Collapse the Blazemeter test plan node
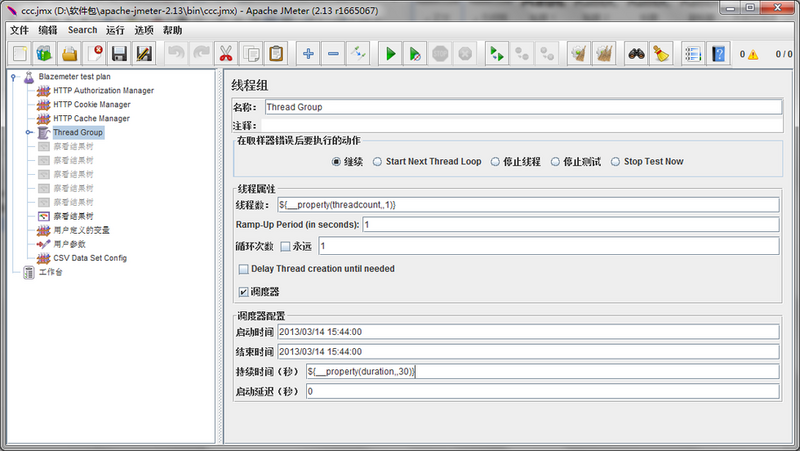Viewport: 800px width, 451px height. (x=13, y=77)
